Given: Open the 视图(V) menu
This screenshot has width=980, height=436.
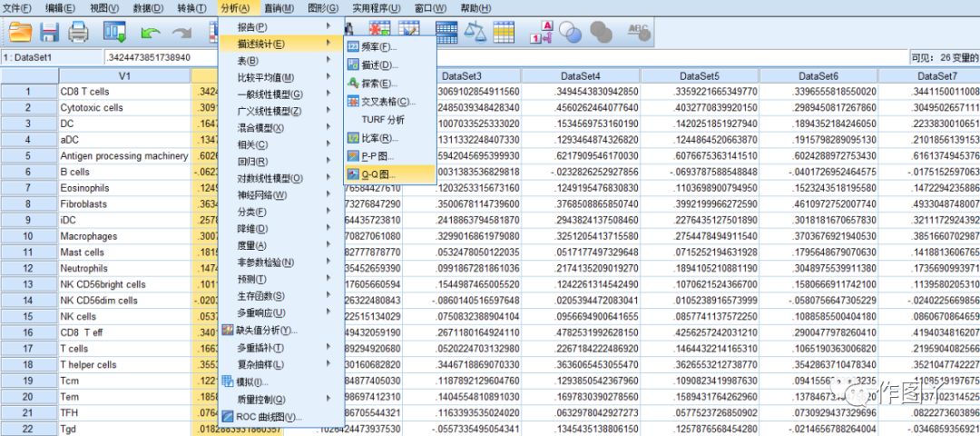Looking at the screenshot, I should 103,8.
